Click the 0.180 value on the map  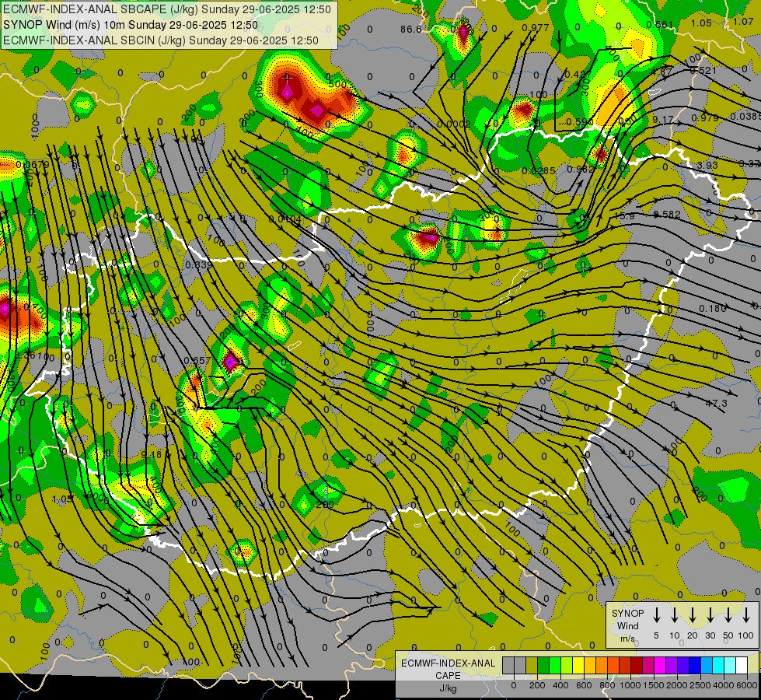[x=713, y=309]
